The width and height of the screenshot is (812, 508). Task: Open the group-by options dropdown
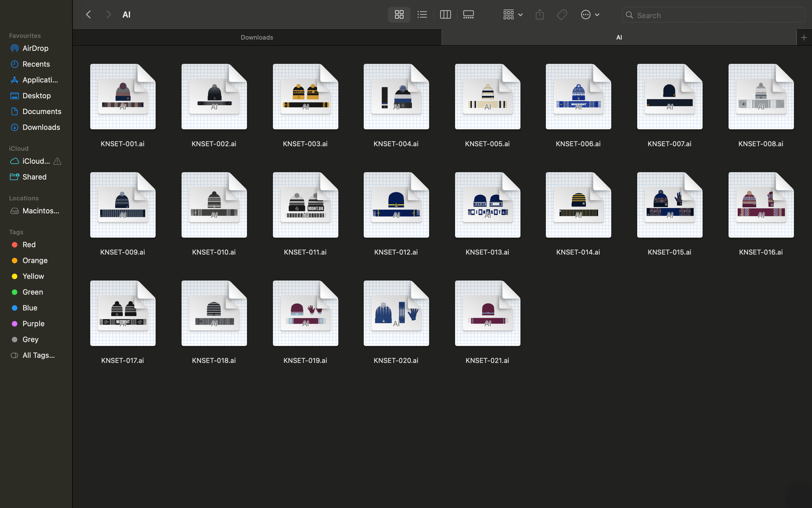pyautogui.click(x=513, y=15)
